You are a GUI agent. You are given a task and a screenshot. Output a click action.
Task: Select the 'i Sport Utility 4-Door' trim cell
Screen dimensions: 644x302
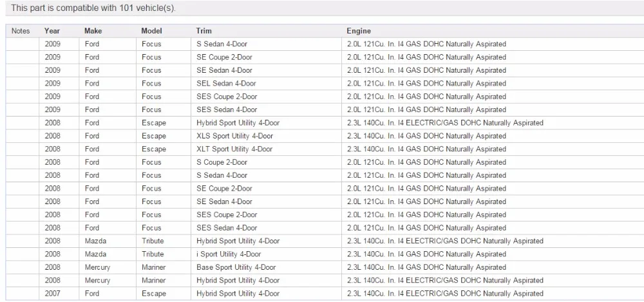tap(229, 254)
